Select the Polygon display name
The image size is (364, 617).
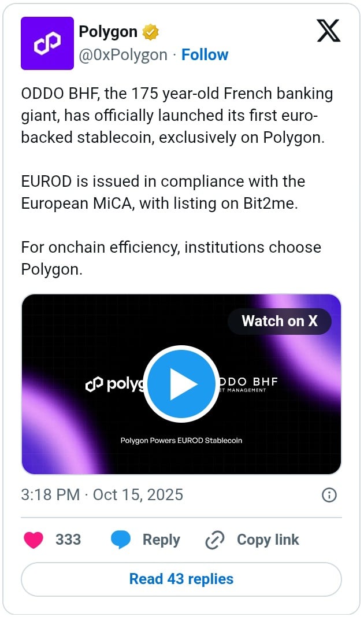(x=108, y=32)
